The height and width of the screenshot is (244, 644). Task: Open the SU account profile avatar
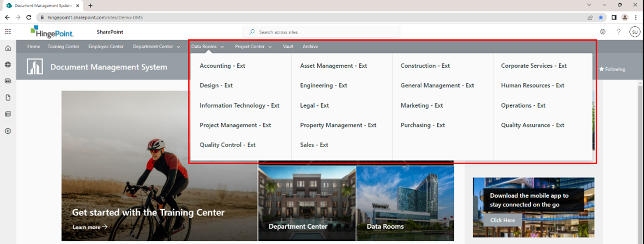tap(634, 32)
